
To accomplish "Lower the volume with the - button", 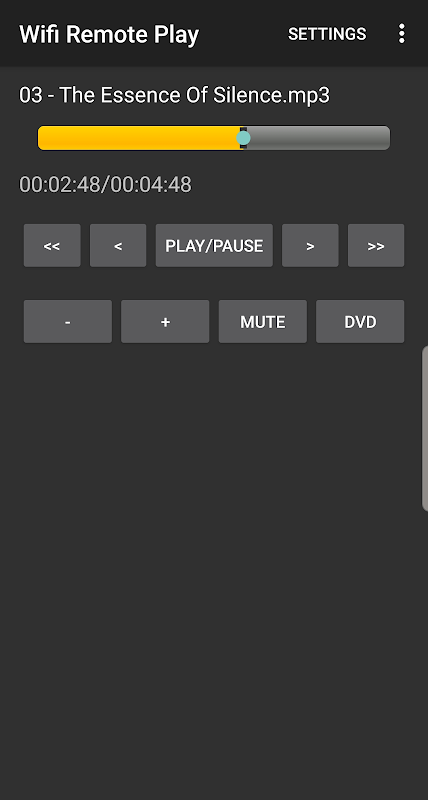I will click(68, 321).
